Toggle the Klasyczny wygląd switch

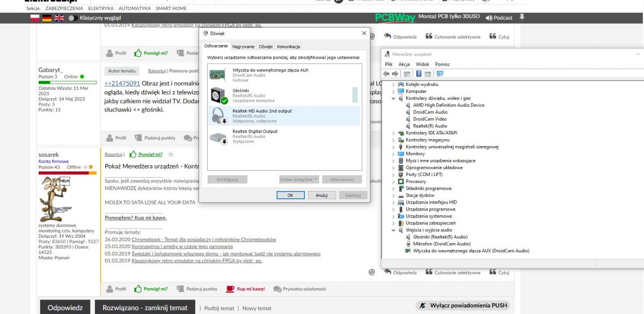coord(72,18)
